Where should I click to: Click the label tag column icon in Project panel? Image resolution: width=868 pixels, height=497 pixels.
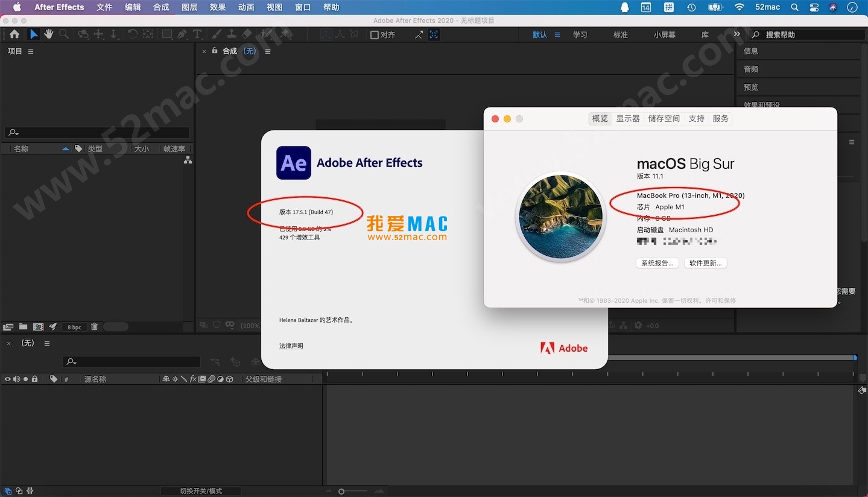[78, 148]
